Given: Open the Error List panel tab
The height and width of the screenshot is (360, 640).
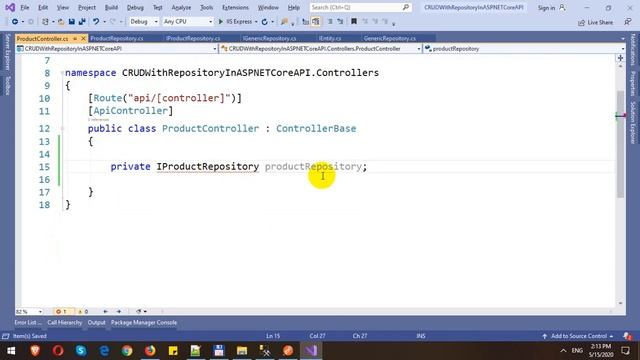Looking at the screenshot, I should 28,322.
